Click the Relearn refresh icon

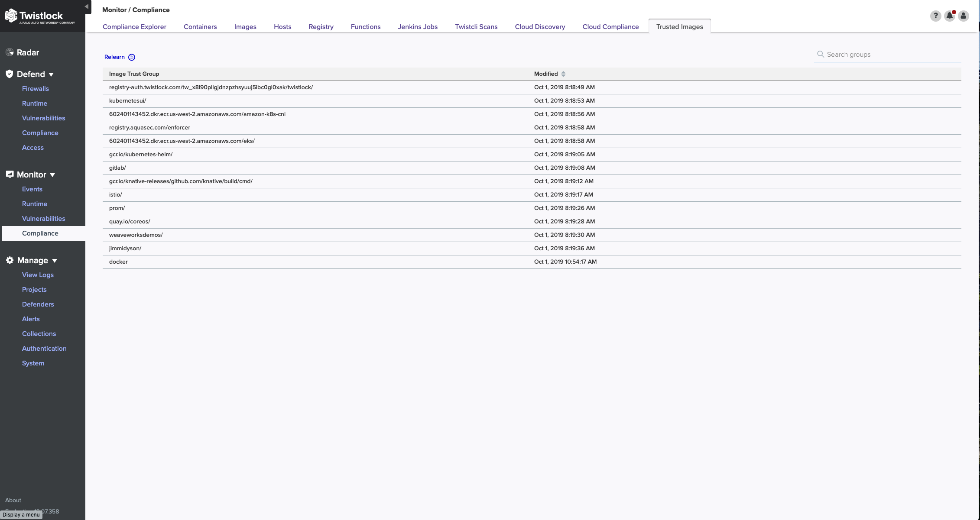[x=132, y=57]
